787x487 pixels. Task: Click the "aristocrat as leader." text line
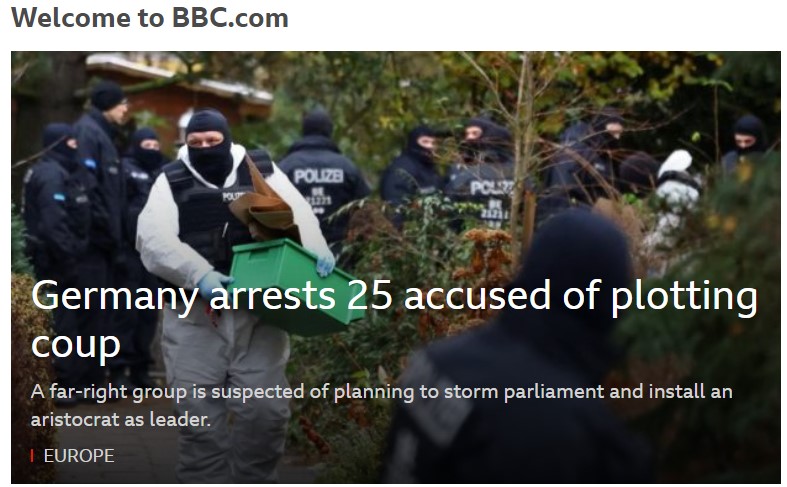coord(121,420)
